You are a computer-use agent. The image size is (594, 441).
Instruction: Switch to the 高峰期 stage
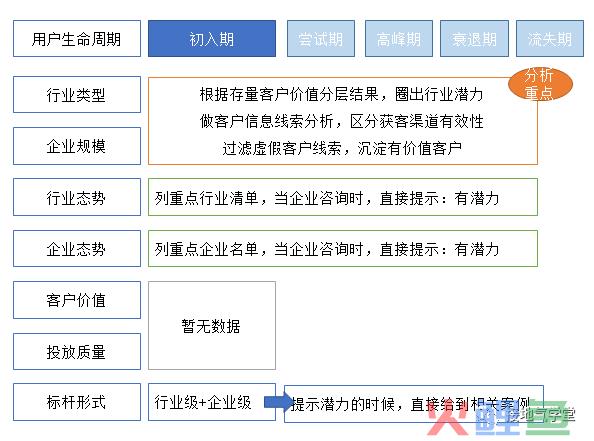[x=399, y=39]
